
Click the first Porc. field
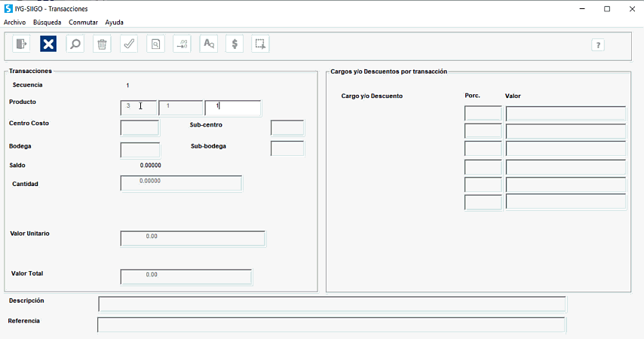click(x=483, y=113)
